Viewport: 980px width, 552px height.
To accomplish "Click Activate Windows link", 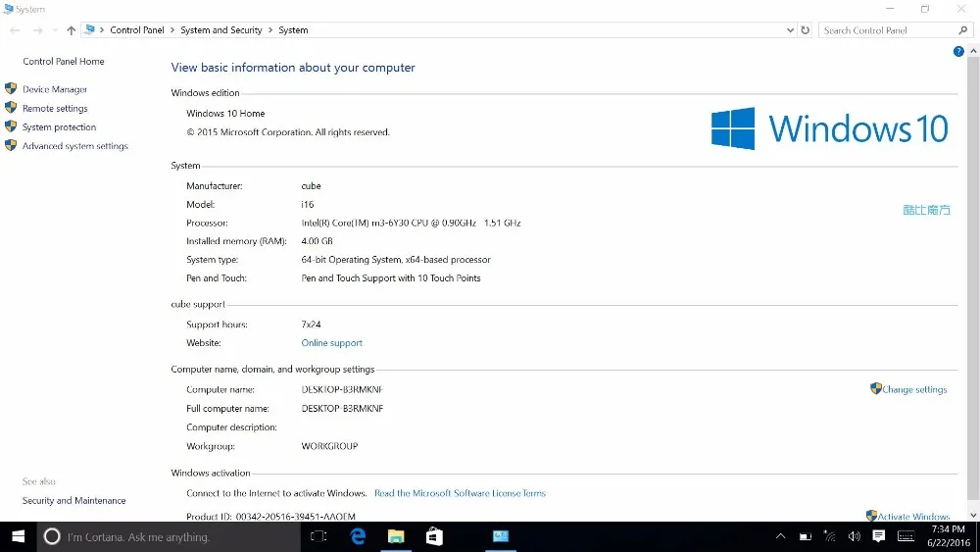I will coord(913,517).
